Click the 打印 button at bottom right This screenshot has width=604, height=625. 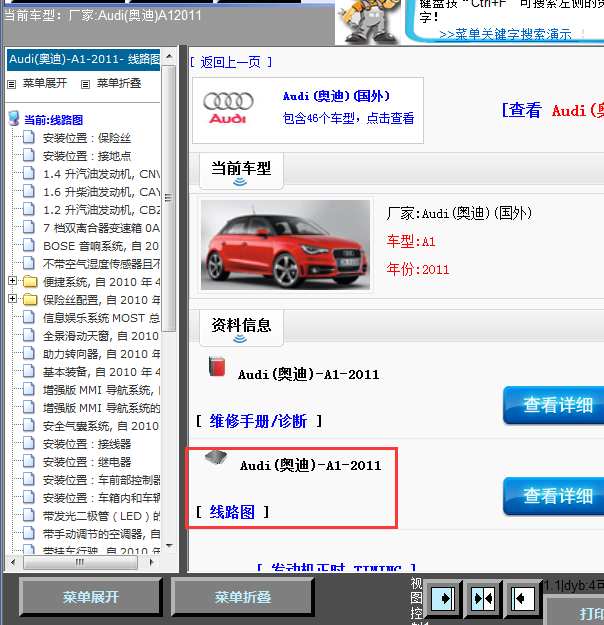tap(576, 613)
